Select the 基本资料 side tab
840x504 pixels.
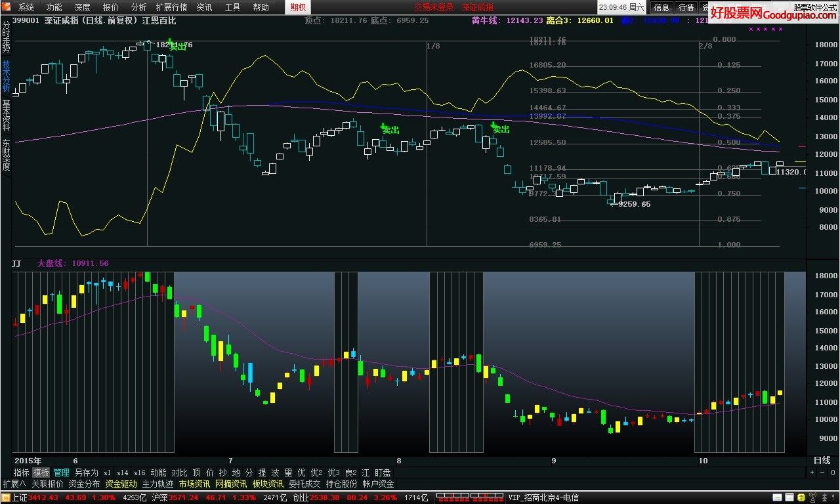(x=6, y=116)
